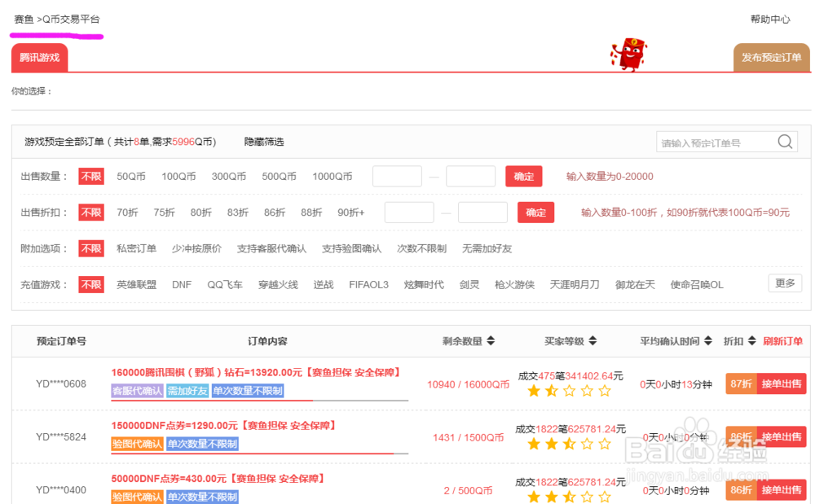
Task: Toggle 隐藏筛选 filter panel
Action: click(264, 142)
